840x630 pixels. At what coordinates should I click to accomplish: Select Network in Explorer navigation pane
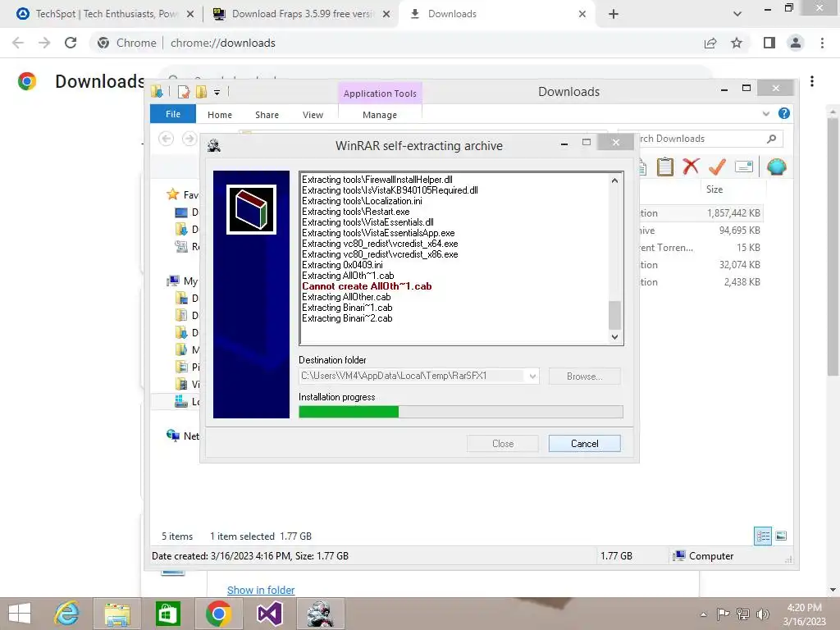(183, 436)
